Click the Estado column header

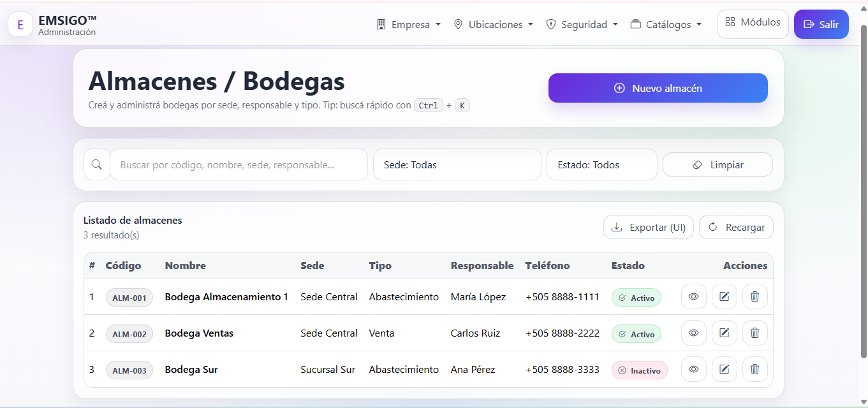point(628,265)
